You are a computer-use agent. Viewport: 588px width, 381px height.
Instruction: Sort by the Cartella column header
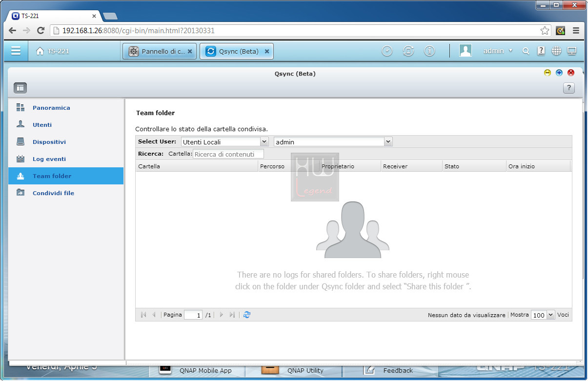pos(197,166)
